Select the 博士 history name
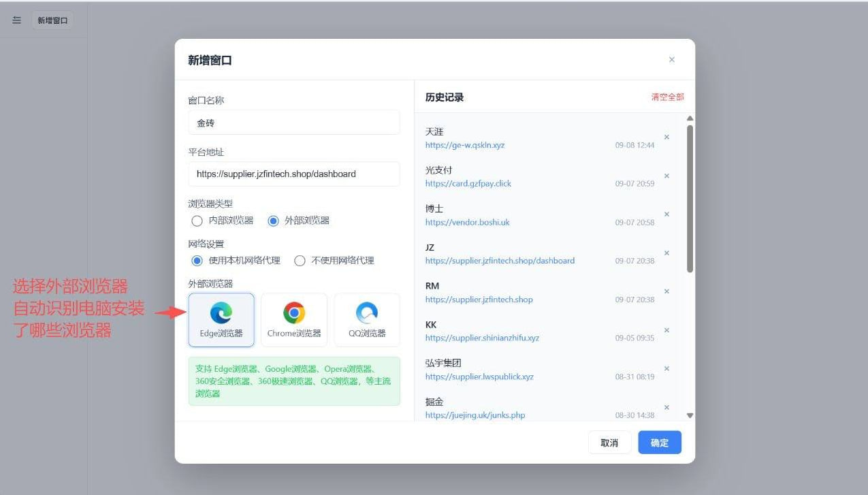The width and height of the screenshot is (868, 495). pos(434,208)
